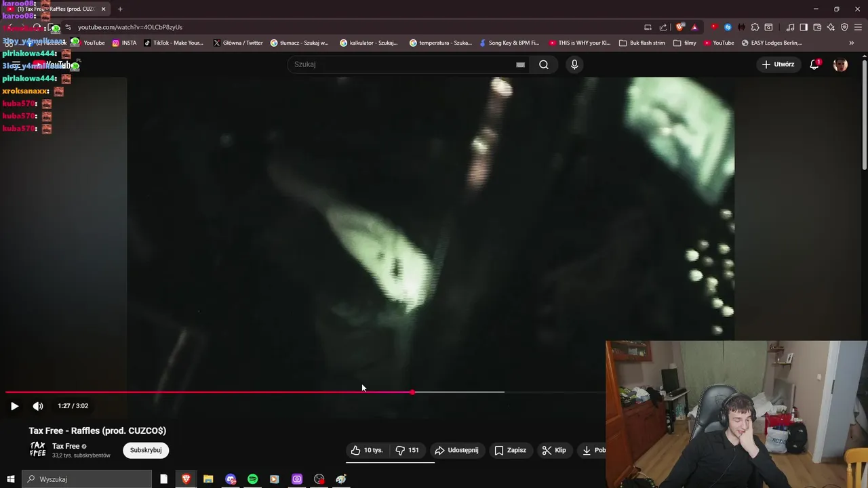Expand the filmy bookmark folder

pos(685,43)
